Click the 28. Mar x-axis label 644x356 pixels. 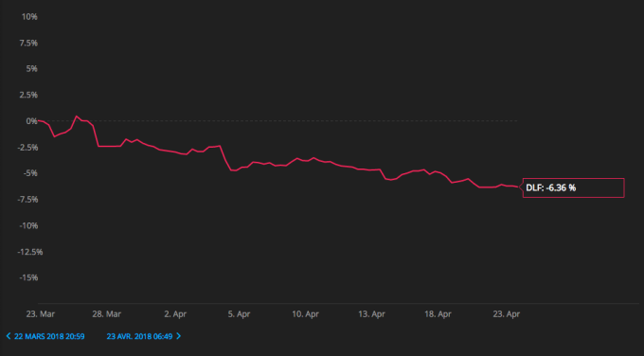tap(107, 314)
